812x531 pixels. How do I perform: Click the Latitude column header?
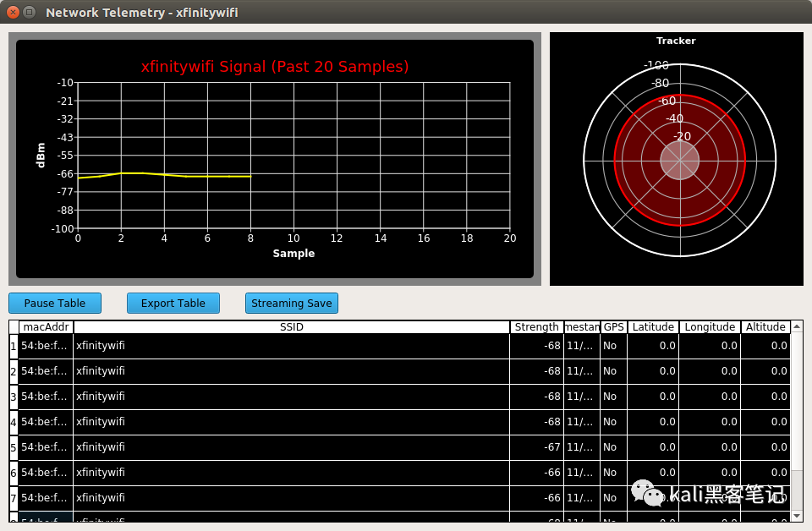(653, 327)
